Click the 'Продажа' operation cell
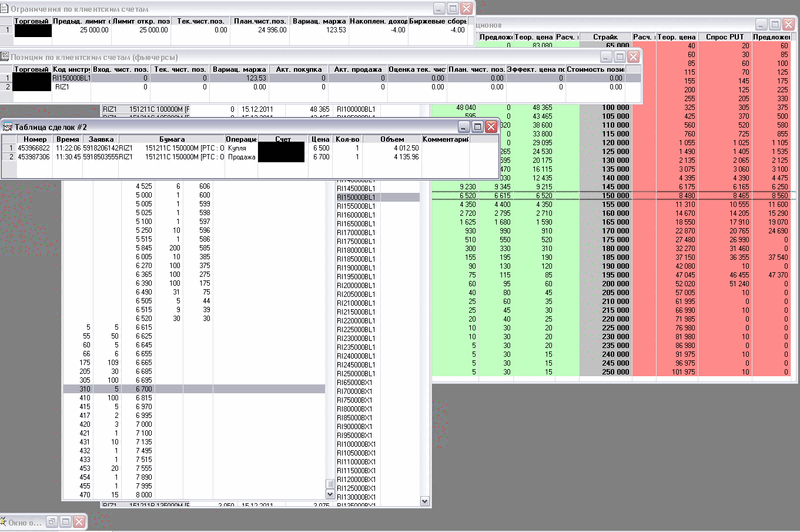Screen dimensions: 800x532 (241, 157)
